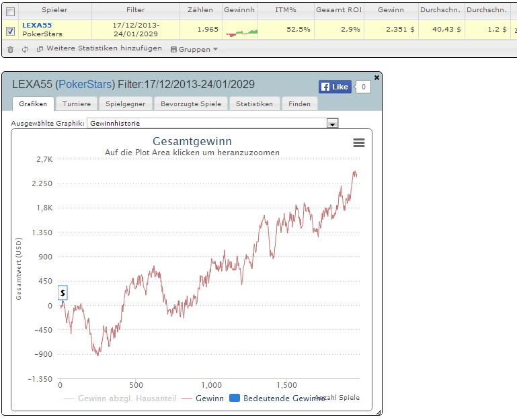517x420 pixels.
Task: Uncheck the LEXA55 row checkbox
Action: [11, 31]
